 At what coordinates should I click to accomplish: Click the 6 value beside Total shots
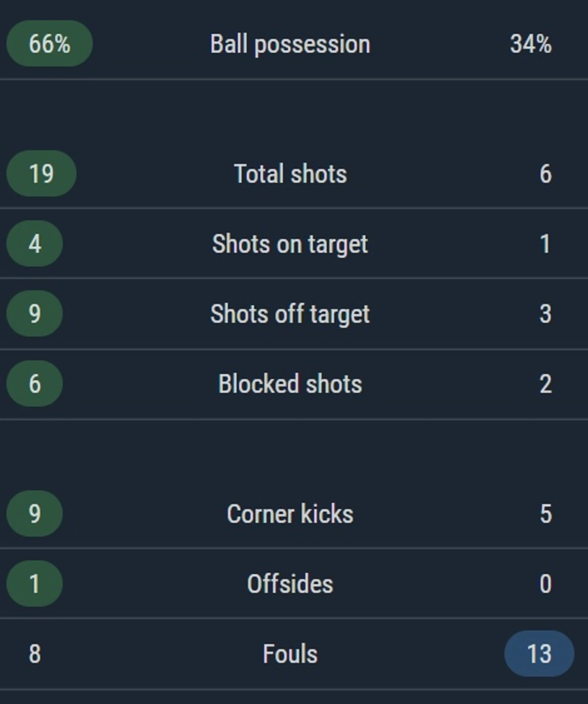click(545, 174)
